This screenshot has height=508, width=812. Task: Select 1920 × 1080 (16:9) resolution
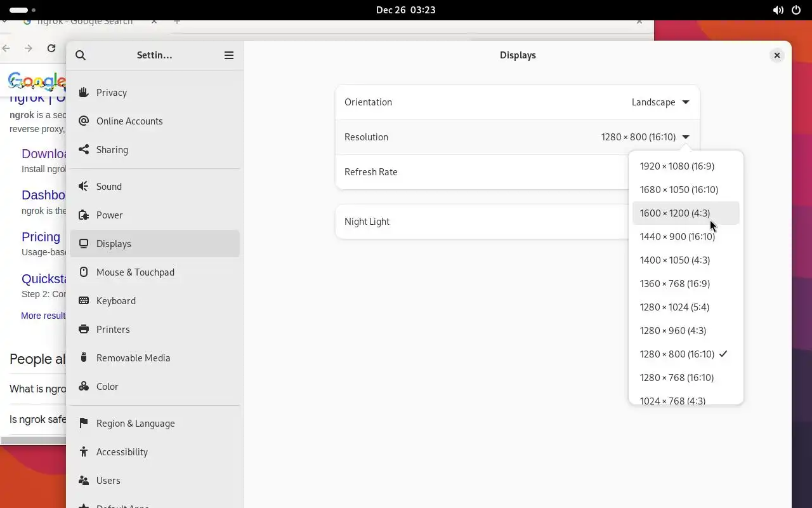[686, 166]
